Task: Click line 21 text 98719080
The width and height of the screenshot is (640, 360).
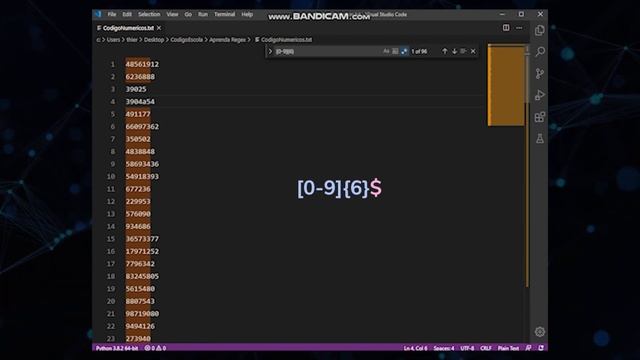Action: point(142,313)
